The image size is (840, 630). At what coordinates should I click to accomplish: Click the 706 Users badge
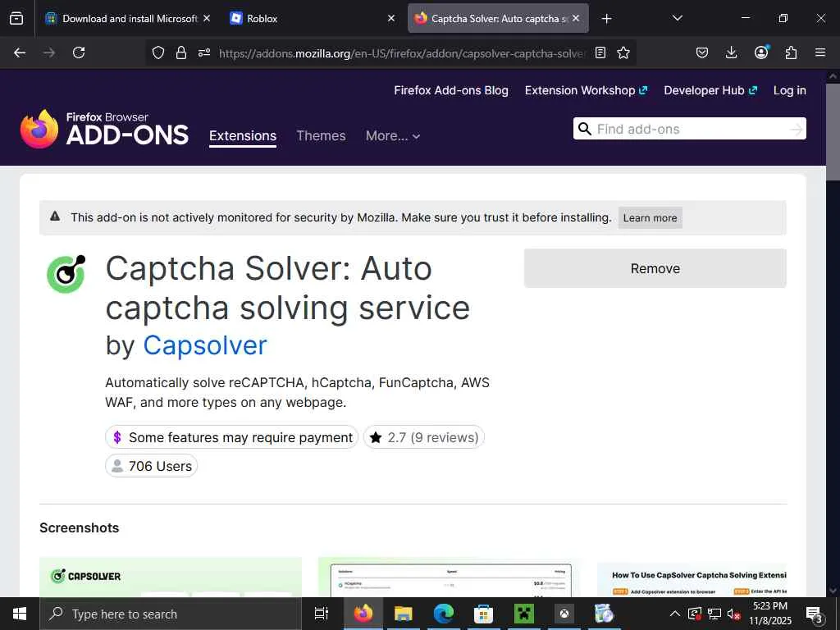point(151,466)
